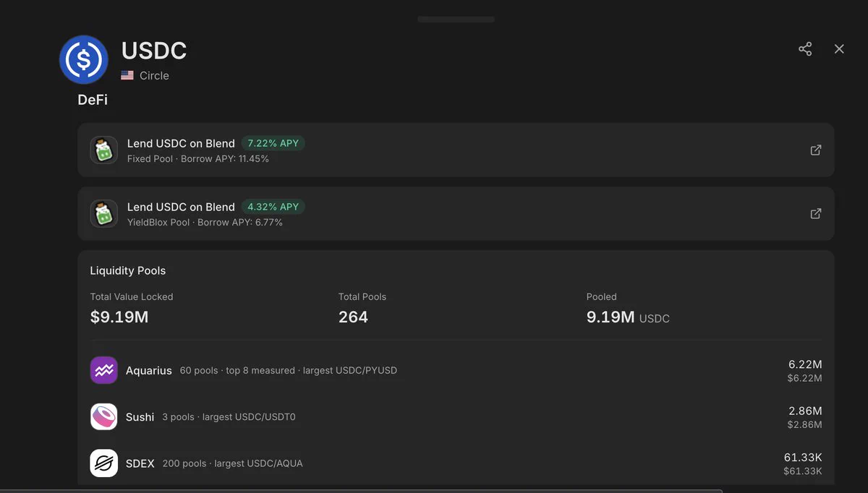
Task: Click the Sushi protocol icon
Action: (104, 416)
